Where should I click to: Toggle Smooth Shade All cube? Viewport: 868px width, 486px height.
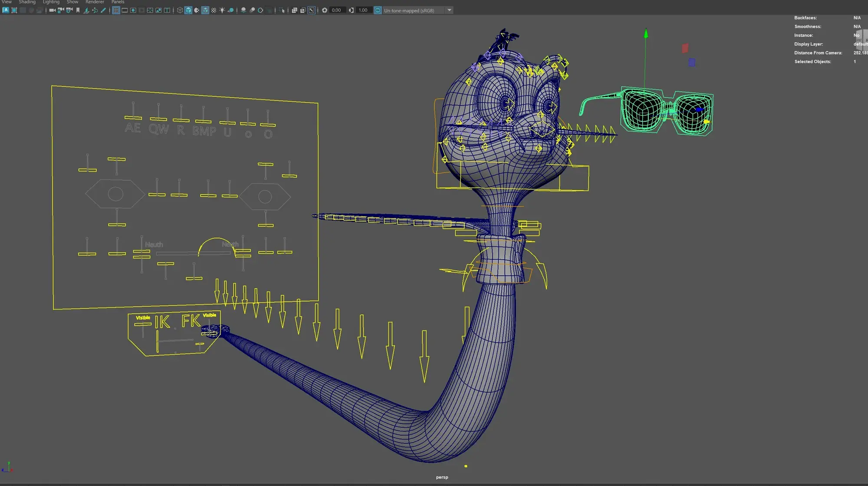point(188,10)
